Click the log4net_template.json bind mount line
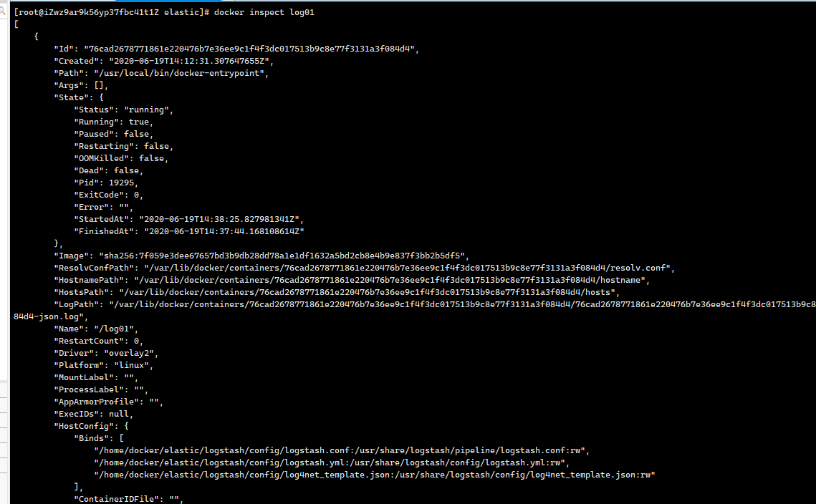 pos(374,475)
